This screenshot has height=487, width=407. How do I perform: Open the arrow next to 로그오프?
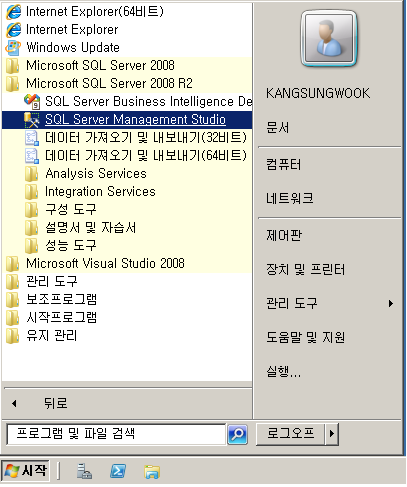(332, 434)
